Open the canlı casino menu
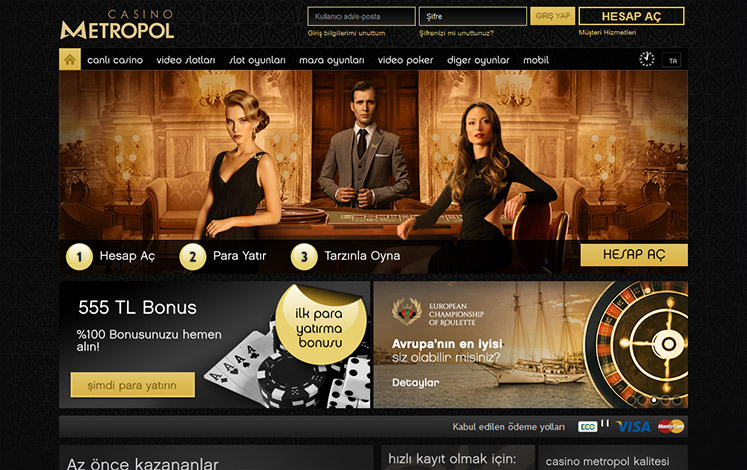The height and width of the screenshot is (470, 747). (115, 60)
